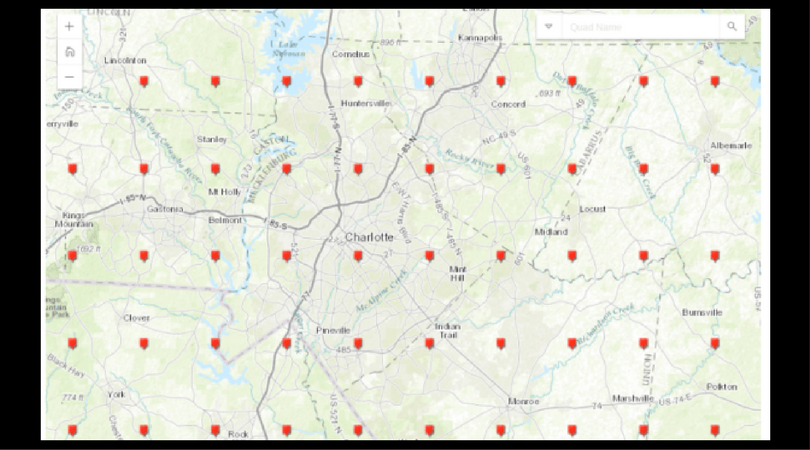Focus the Quad Name search field

tap(641, 27)
